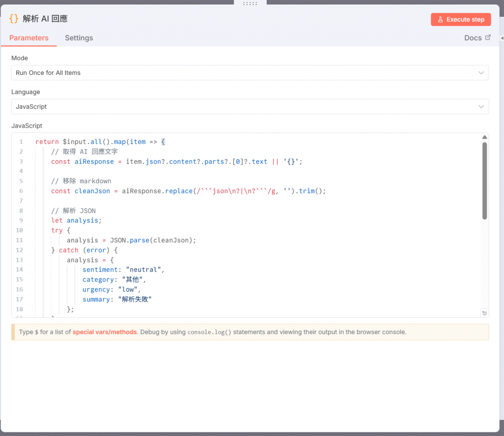504x436 pixels.
Task: Click the cleanJson line on line 6
Action: point(189,191)
